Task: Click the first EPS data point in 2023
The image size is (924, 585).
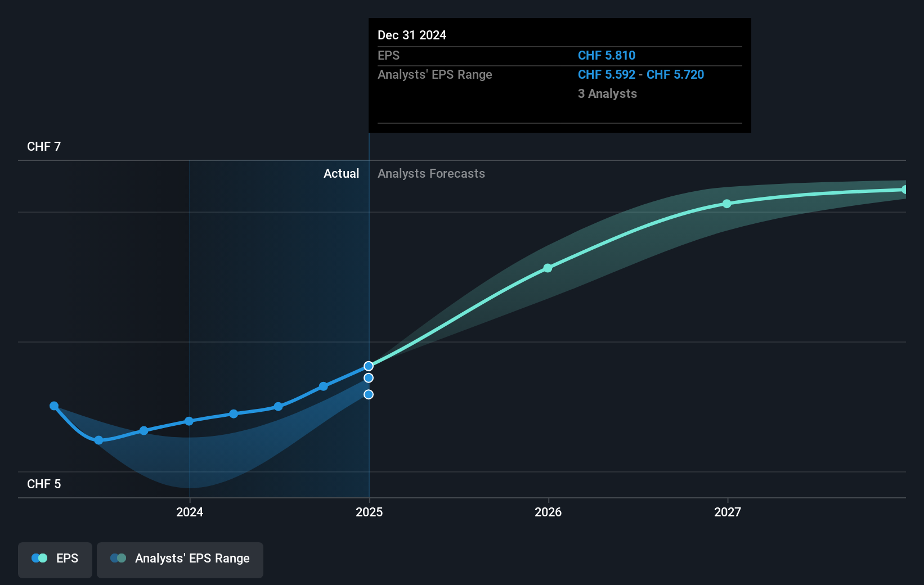Action: pos(54,406)
